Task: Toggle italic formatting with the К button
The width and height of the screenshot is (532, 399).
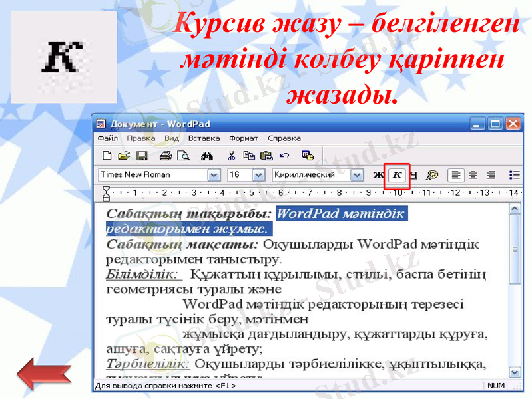Action: pyautogui.click(x=397, y=176)
